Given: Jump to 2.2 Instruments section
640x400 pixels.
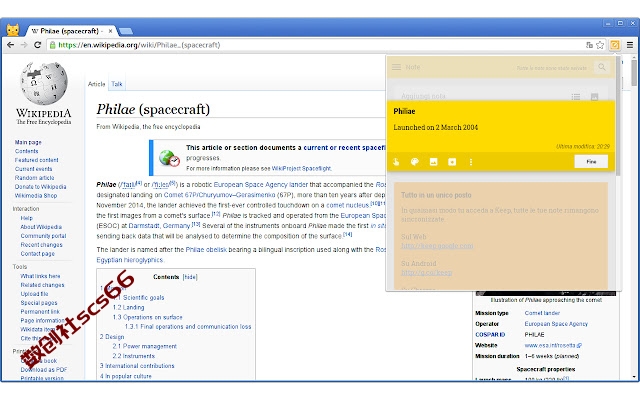Looking at the screenshot, I should tap(133, 356).
